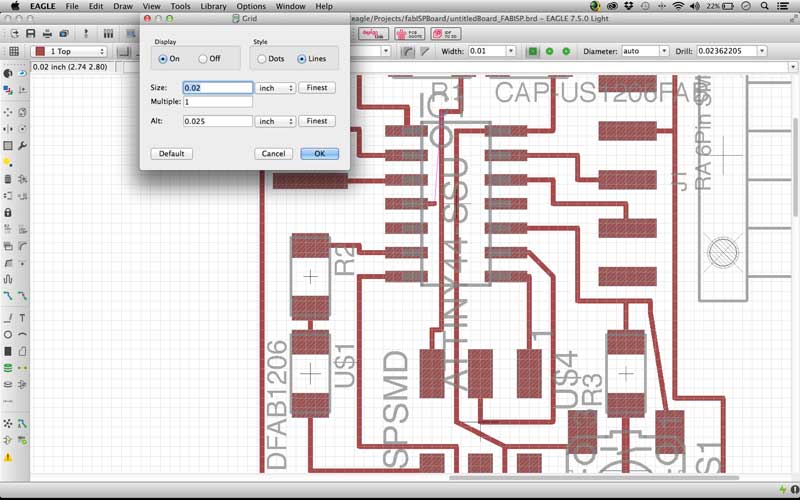Screen dimensions: 800x500
Task: Expand the Drill value dropdown
Action: pyautogui.click(x=762, y=51)
